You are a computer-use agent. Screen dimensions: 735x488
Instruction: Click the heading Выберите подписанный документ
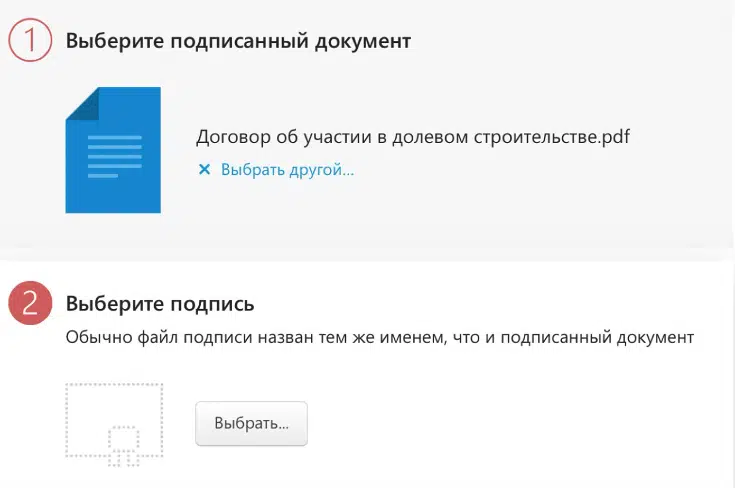pyautogui.click(x=238, y=41)
